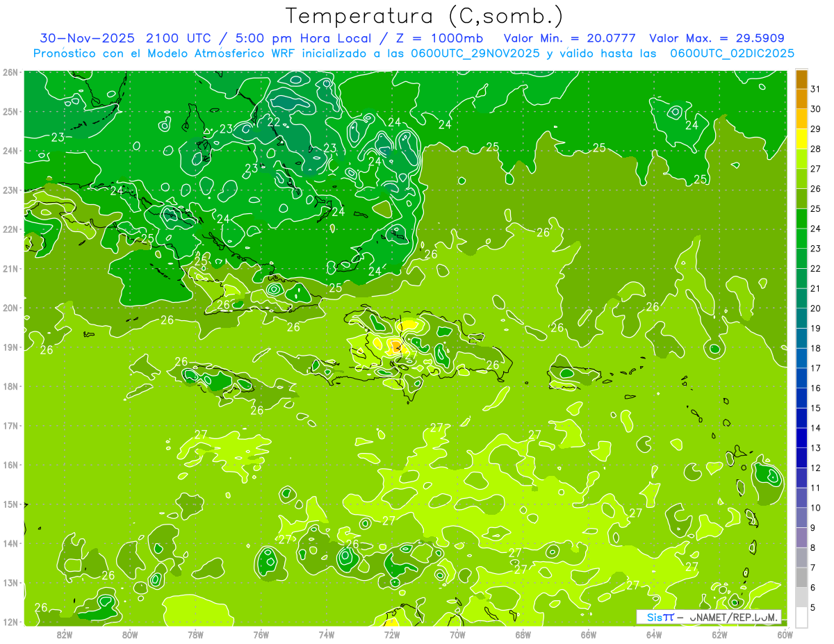Click the 70W longitude axis label
834x644 pixels.
457,634
